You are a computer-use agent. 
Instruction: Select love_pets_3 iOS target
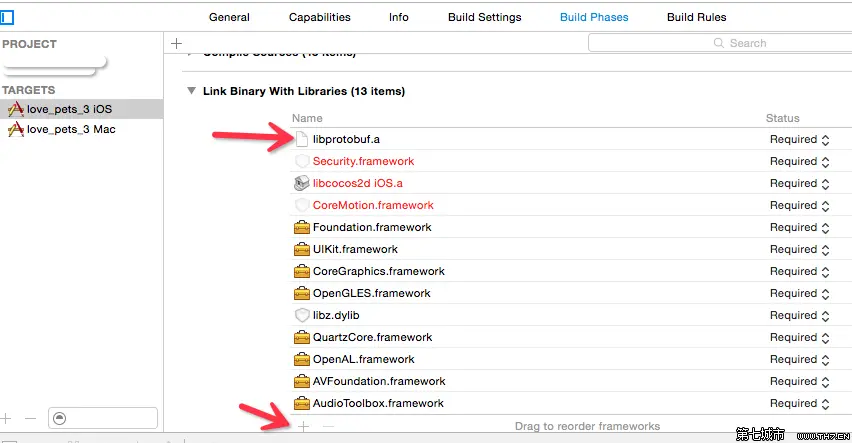(82, 109)
